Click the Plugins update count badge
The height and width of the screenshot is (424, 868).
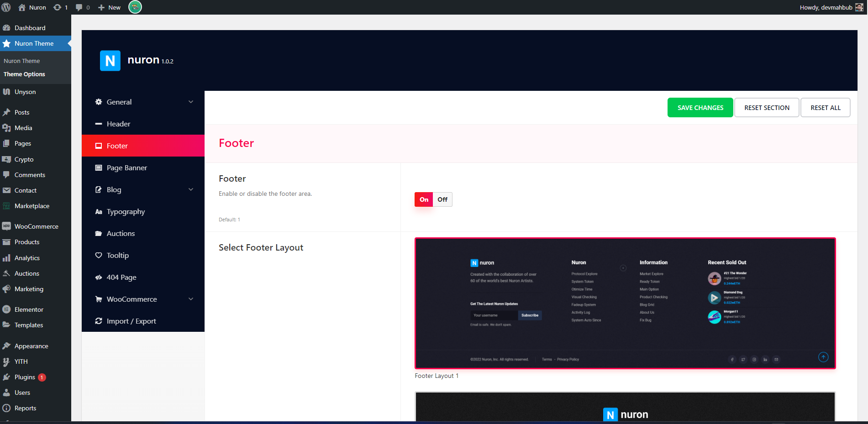[42, 377]
